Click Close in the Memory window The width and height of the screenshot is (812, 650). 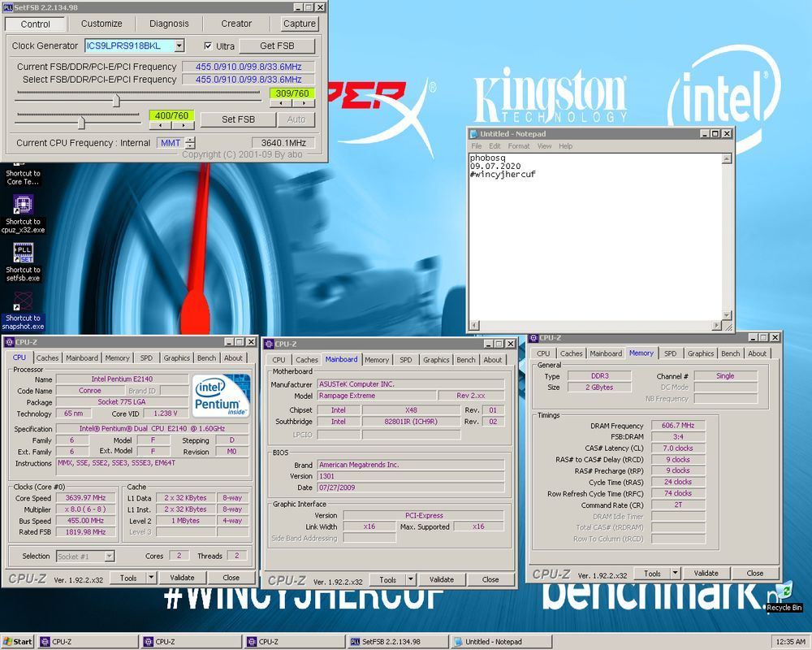754,574
